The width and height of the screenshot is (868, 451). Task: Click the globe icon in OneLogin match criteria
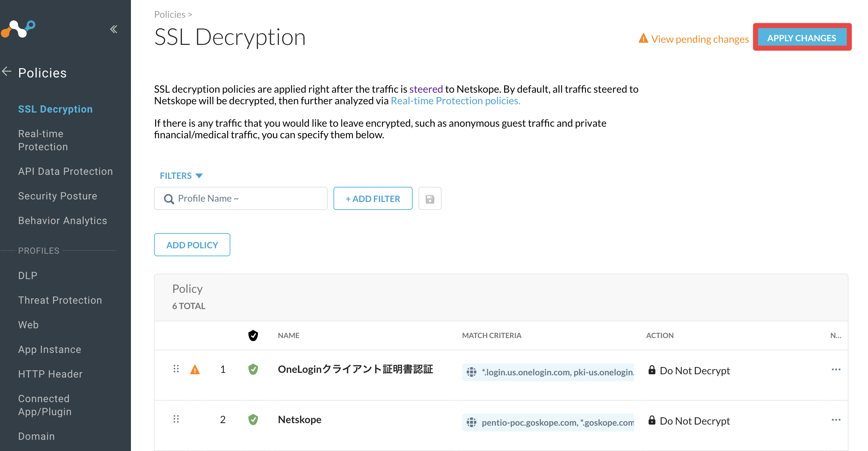[472, 372]
